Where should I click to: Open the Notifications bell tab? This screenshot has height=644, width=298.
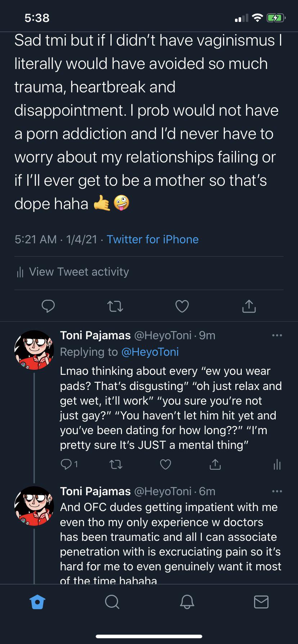187,602
